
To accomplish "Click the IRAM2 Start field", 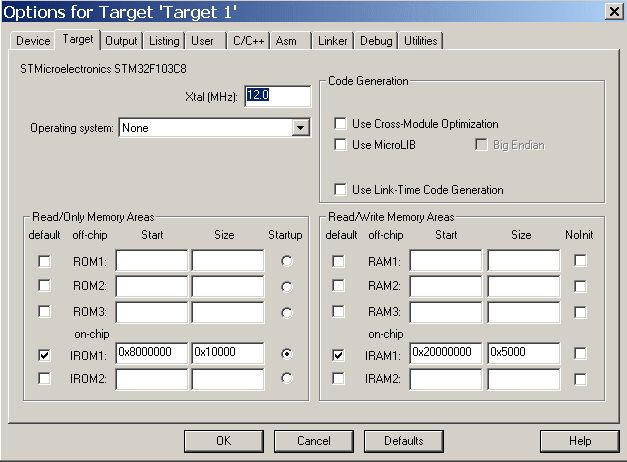I will [x=446, y=379].
